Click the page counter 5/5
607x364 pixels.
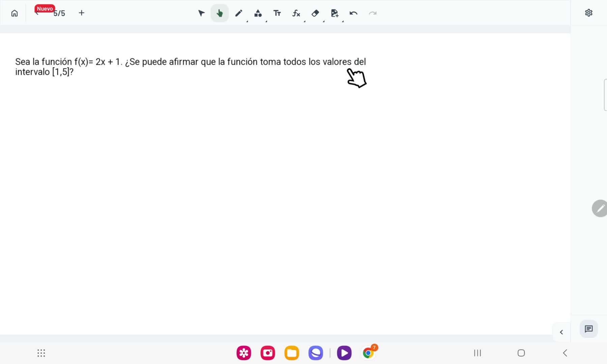[x=59, y=13]
